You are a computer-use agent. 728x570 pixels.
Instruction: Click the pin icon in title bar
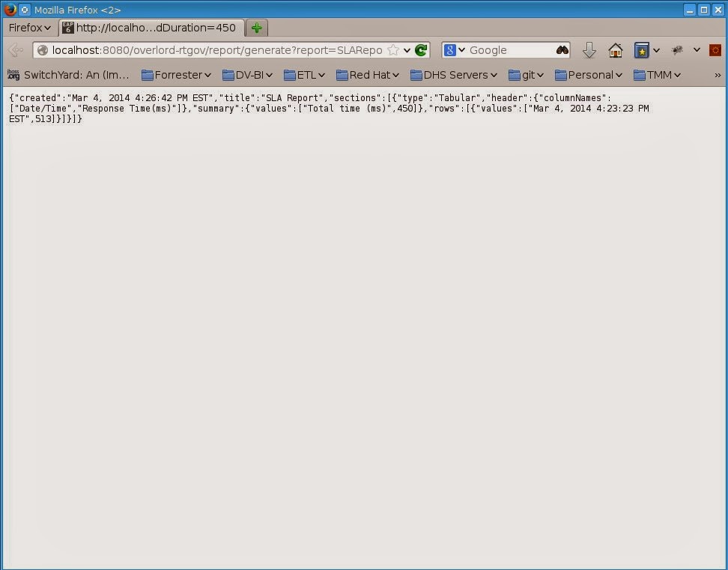[x=25, y=9]
